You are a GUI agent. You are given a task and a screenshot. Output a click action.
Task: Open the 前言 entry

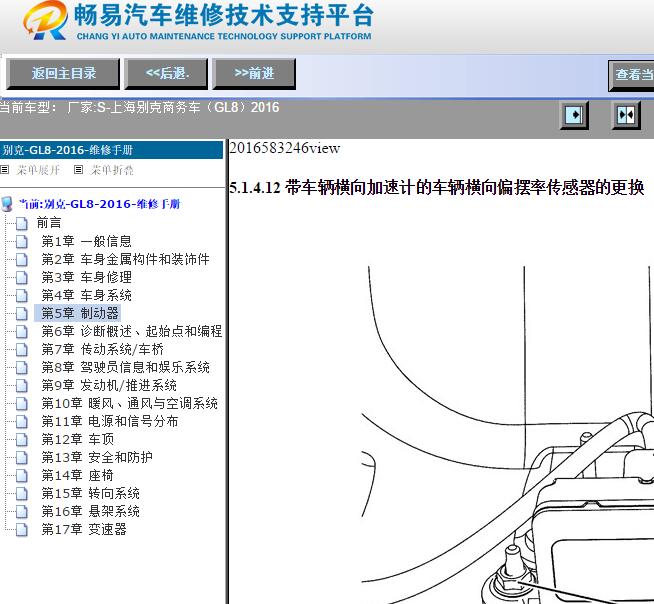(49, 223)
